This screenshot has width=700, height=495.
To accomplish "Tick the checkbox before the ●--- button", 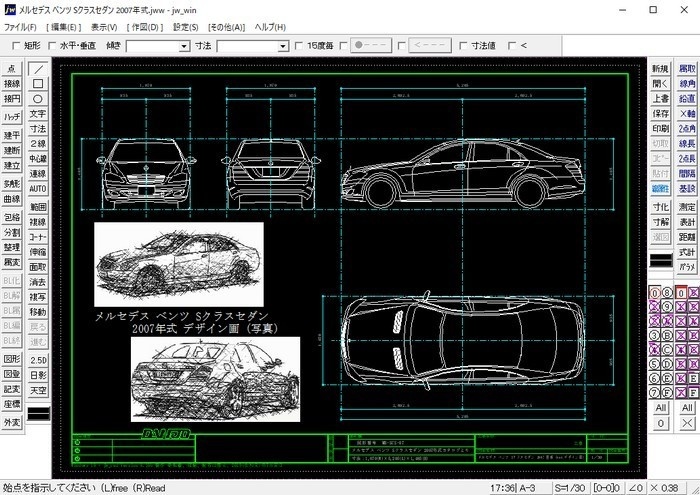I will pos(343,46).
